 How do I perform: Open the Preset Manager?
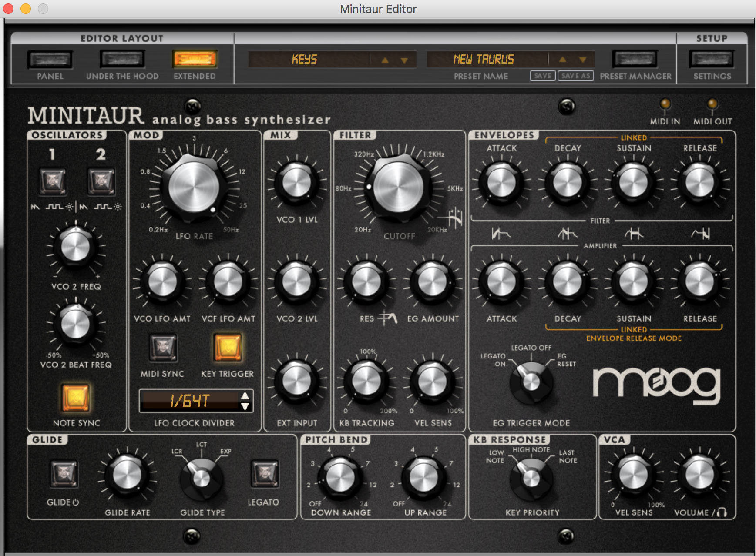pos(635,60)
